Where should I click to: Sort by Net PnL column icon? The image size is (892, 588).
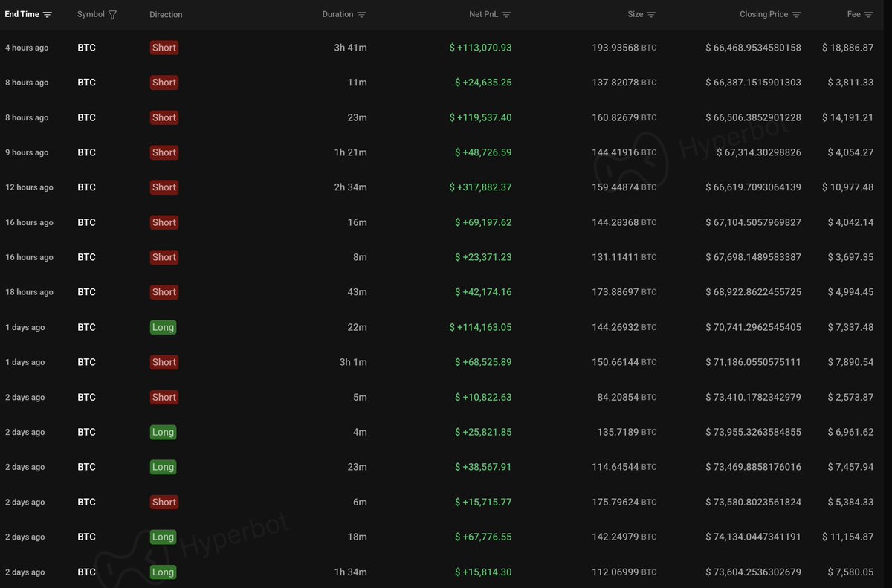(x=506, y=15)
